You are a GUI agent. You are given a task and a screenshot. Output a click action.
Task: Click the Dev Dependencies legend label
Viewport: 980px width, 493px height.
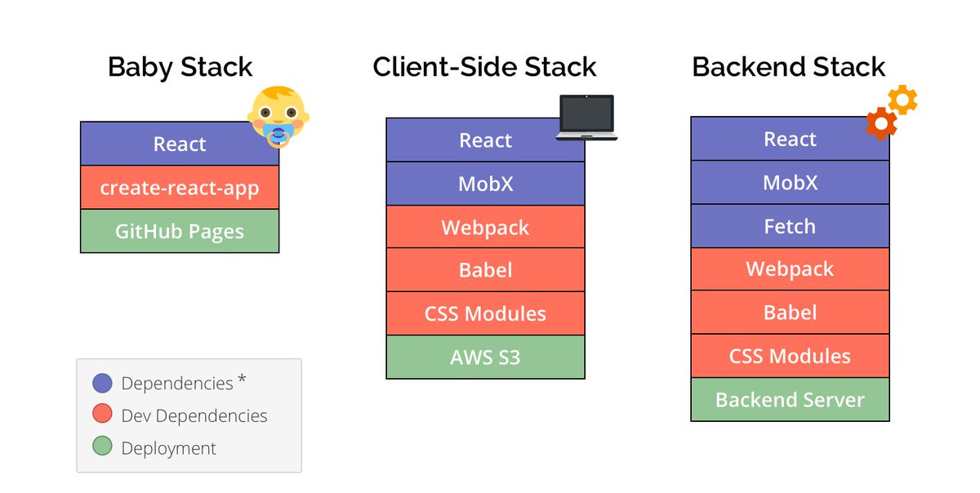tap(194, 415)
